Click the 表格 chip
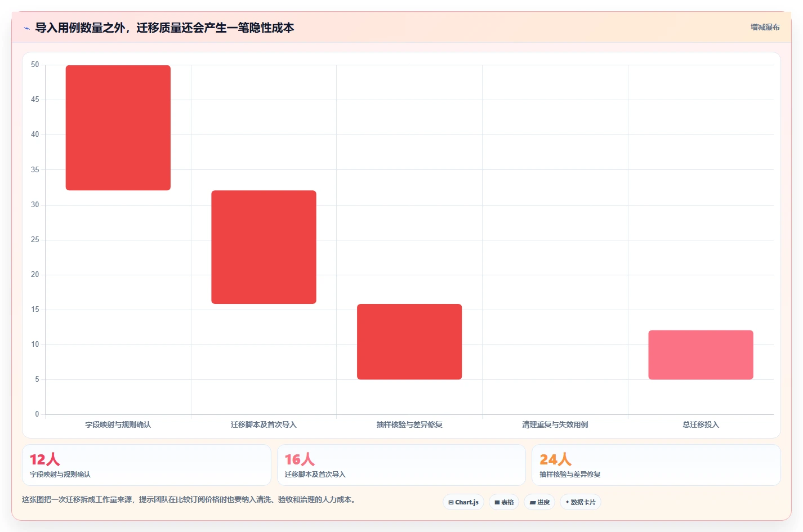This screenshot has width=803, height=532. tap(504, 502)
